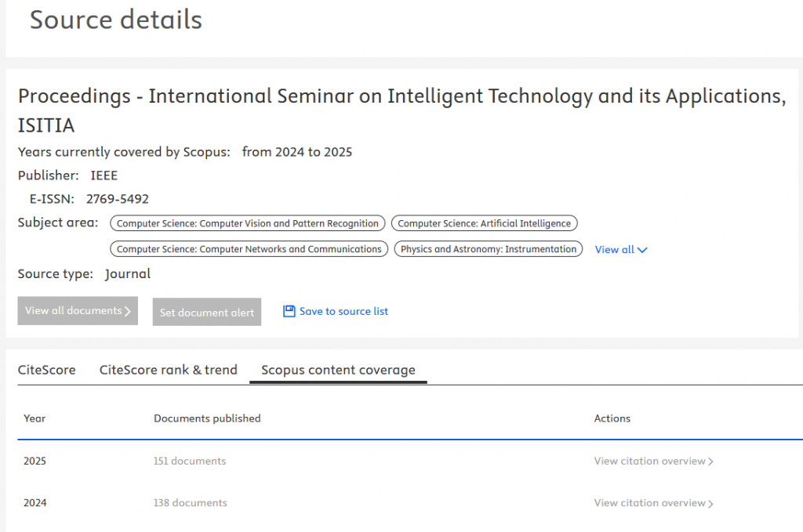The image size is (803, 532).
Task: Select the Artificial Intelligence subject tag
Action: click(484, 223)
